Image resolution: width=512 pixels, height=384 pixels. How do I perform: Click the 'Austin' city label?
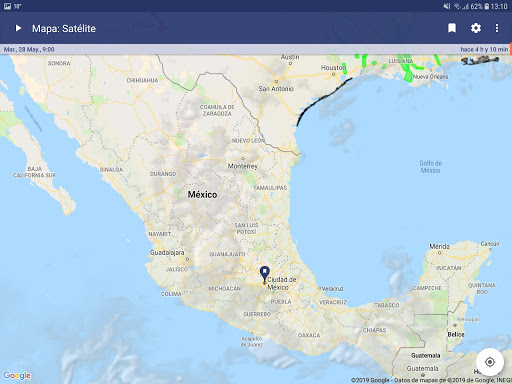tap(290, 57)
